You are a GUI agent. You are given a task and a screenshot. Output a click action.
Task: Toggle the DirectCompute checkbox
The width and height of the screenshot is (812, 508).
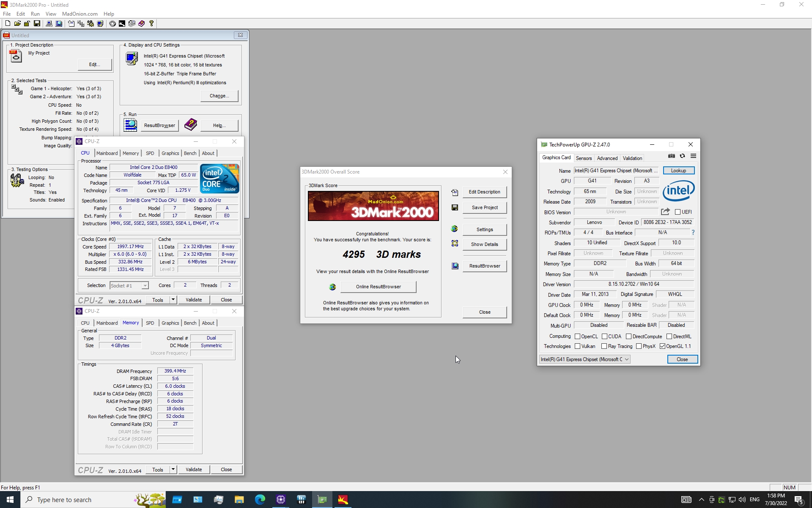[628, 337]
